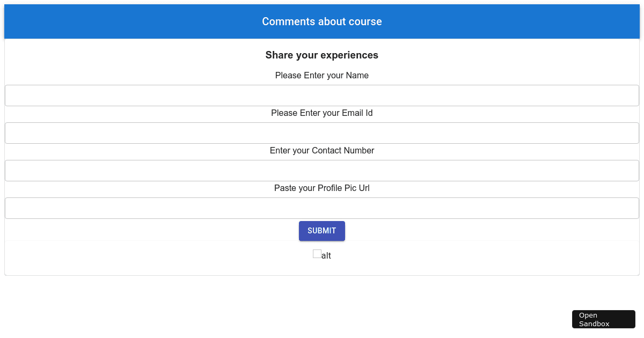Click the 'Please Enter your Name' label
The image size is (644, 338).
pos(322,76)
